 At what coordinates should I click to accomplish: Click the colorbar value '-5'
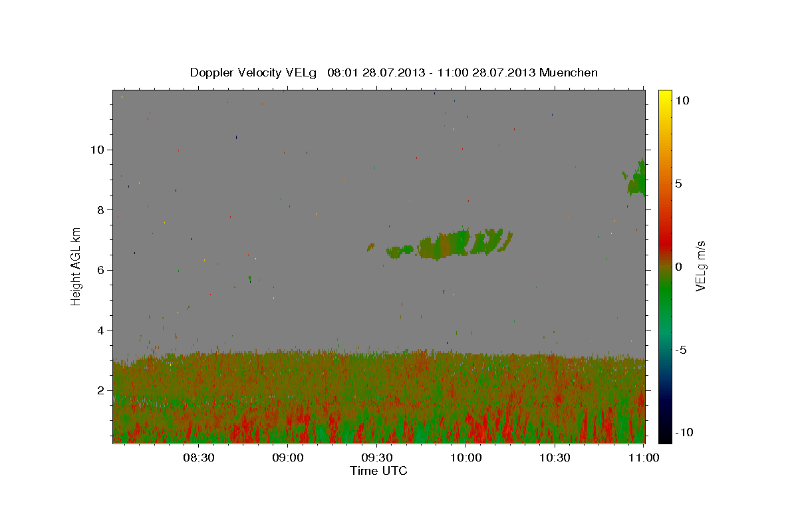(681, 350)
